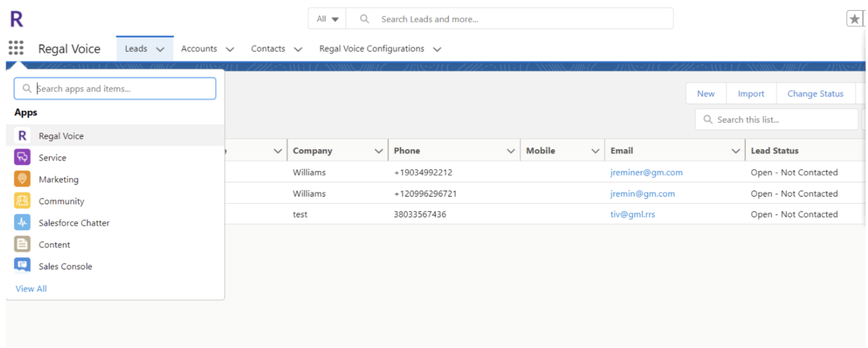Open the All search scope dropdown
This screenshot has width=868, height=348.
(x=327, y=19)
